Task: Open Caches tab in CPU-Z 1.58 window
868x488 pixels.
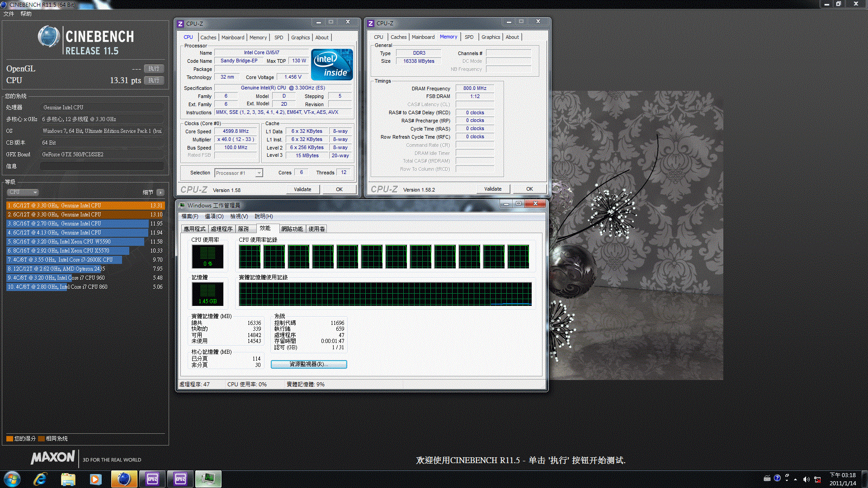Action: 208,38
